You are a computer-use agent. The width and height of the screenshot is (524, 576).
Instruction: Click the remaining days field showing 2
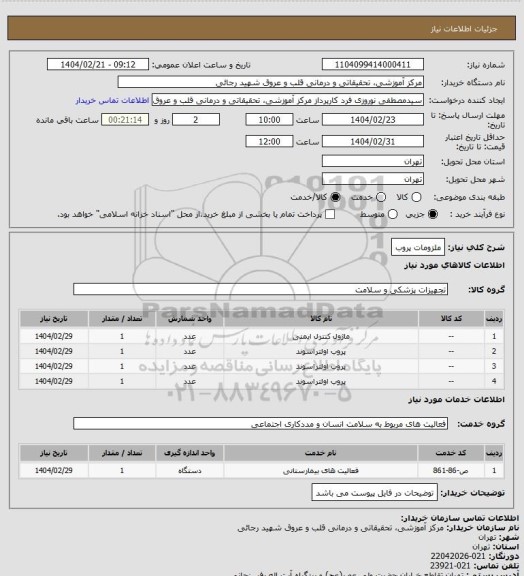coord(196,120)
